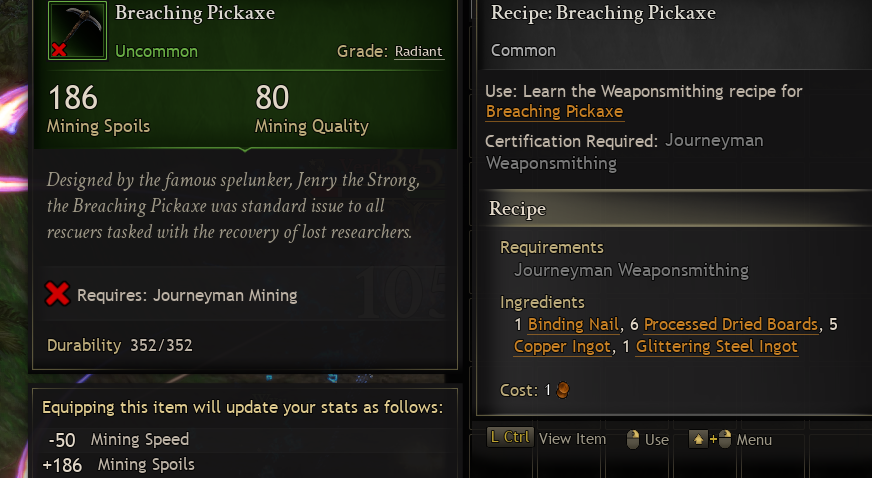Select the 80 Mining Quality stat
The height and width of the screenshot is (478, 872).
[x=311, y=109]
